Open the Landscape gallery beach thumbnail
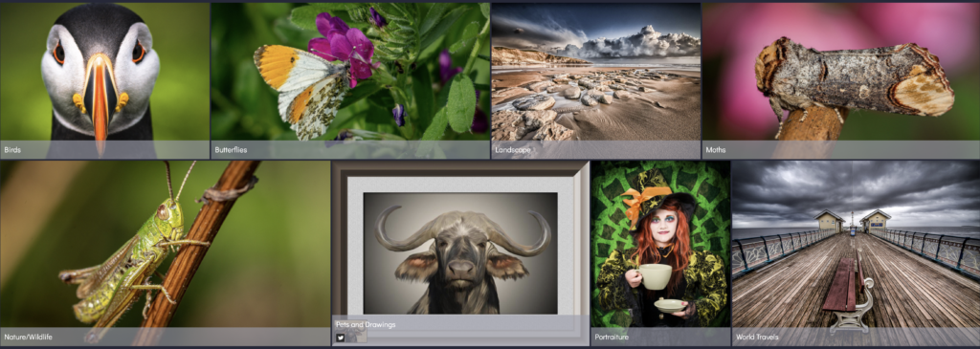The height and width of the screenshot is (349, 980). 595,80
